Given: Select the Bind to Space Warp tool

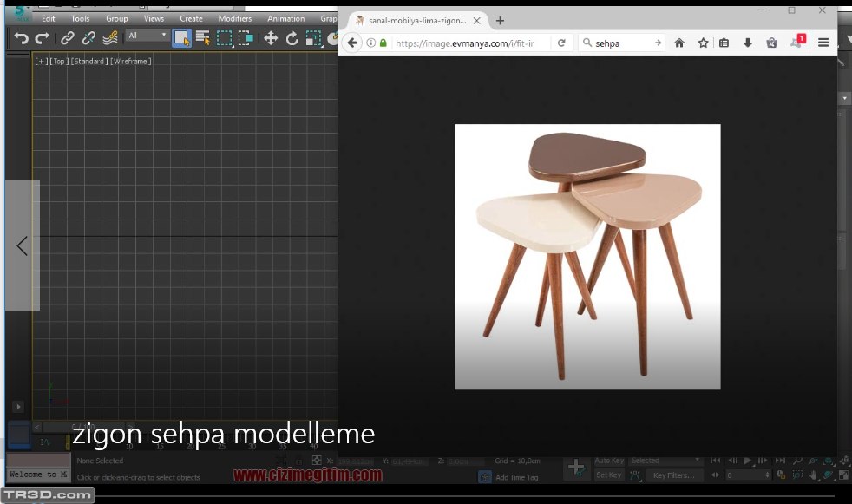Looking at the screenshot, I should 110,38.
